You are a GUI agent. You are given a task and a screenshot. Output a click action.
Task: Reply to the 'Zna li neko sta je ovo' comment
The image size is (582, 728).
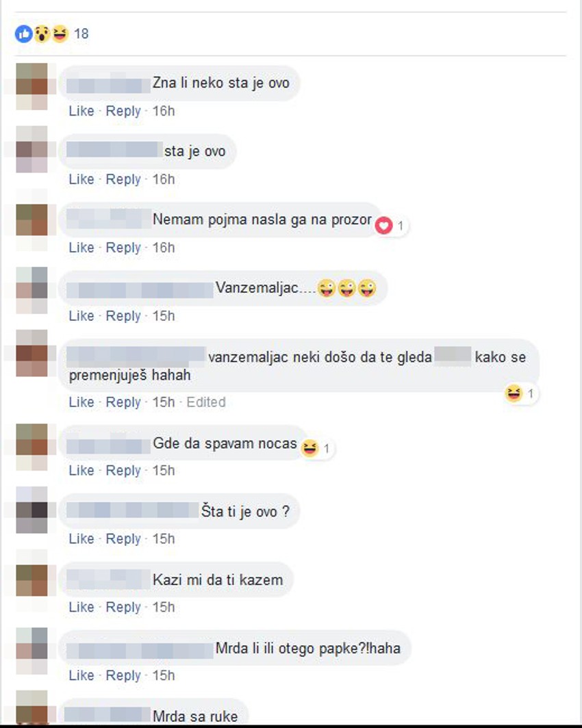click(x=123, y=111)
